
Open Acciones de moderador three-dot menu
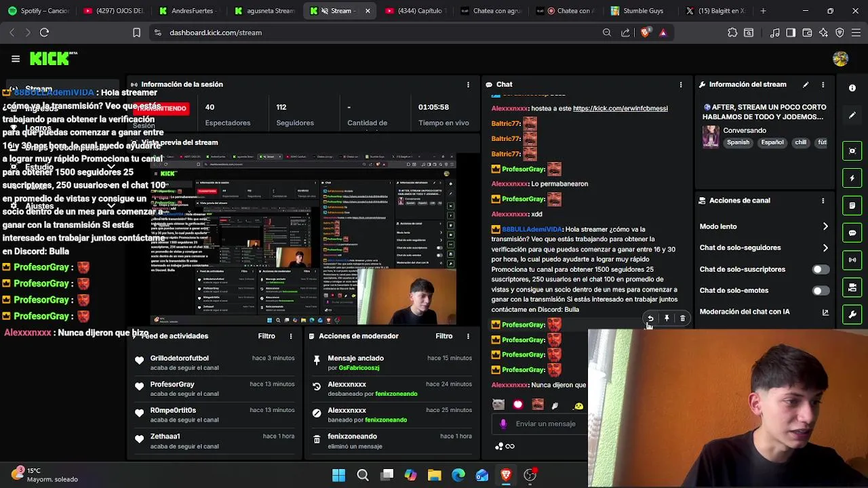[468, 336]
